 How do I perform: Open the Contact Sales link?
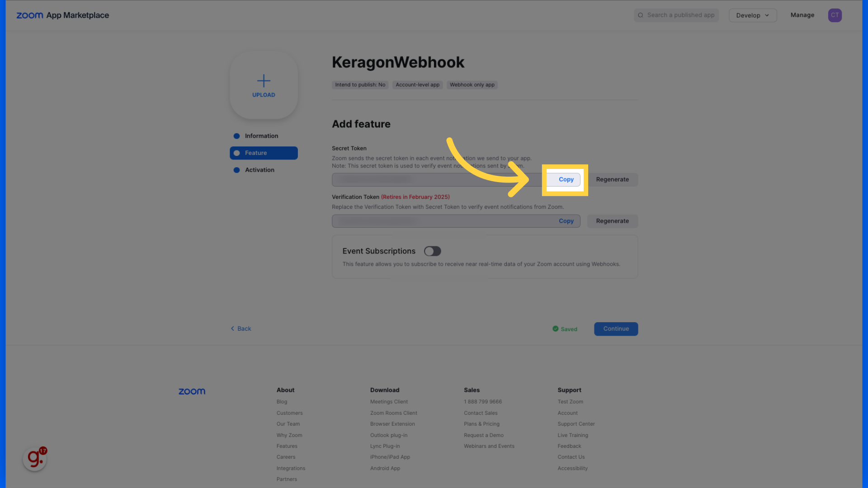click(481, 413)
